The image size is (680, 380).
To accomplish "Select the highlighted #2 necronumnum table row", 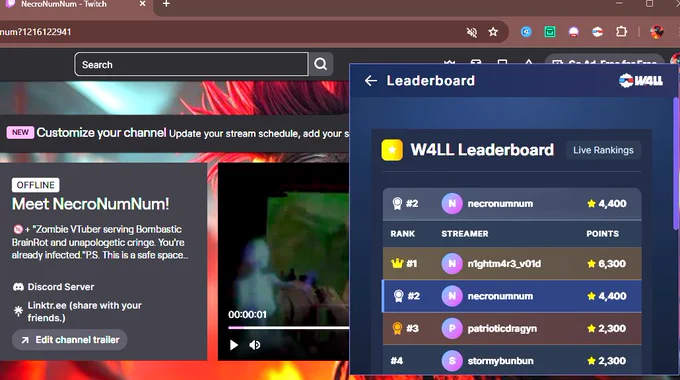I will [x=512, y=296].
